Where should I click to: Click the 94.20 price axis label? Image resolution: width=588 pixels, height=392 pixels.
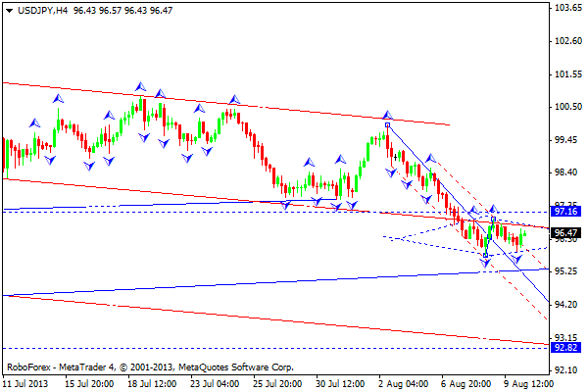[565, 305]
